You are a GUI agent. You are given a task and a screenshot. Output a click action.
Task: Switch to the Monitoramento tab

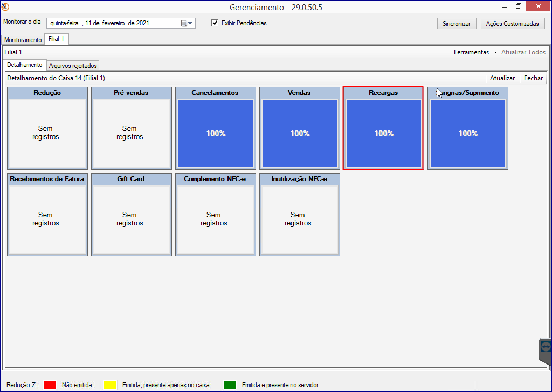click(x=23, y=40)
